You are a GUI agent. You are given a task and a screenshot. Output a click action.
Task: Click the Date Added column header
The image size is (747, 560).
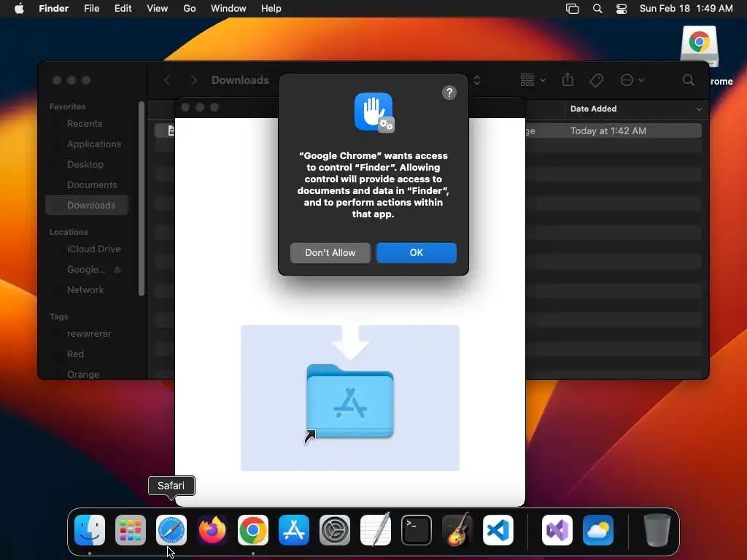point(636,109)
